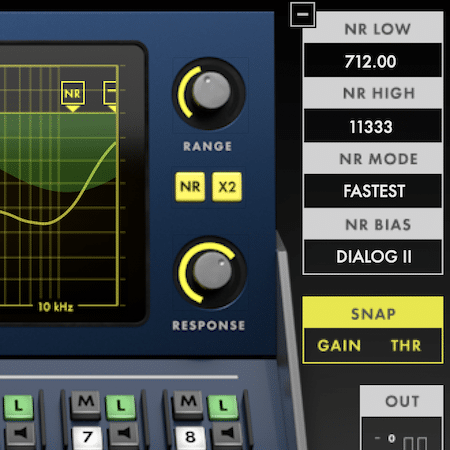The height and width of the screenshot is (450, 450).
Task: Click the yellow SNAP button
Action: click(373, 313)
